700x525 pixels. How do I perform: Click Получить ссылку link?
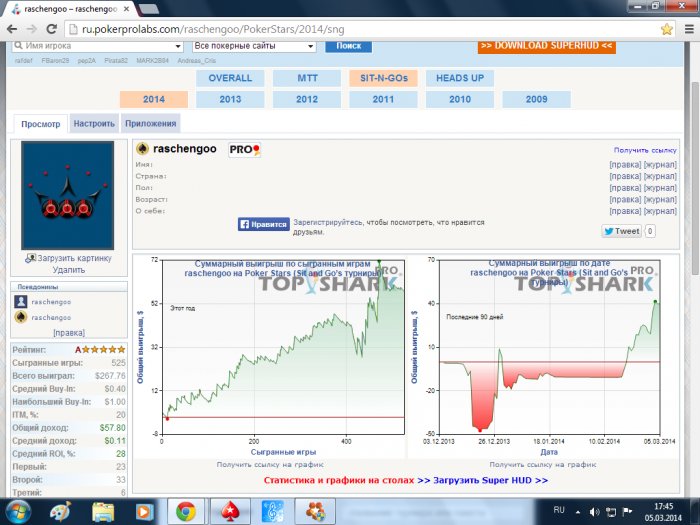(645, 150)
